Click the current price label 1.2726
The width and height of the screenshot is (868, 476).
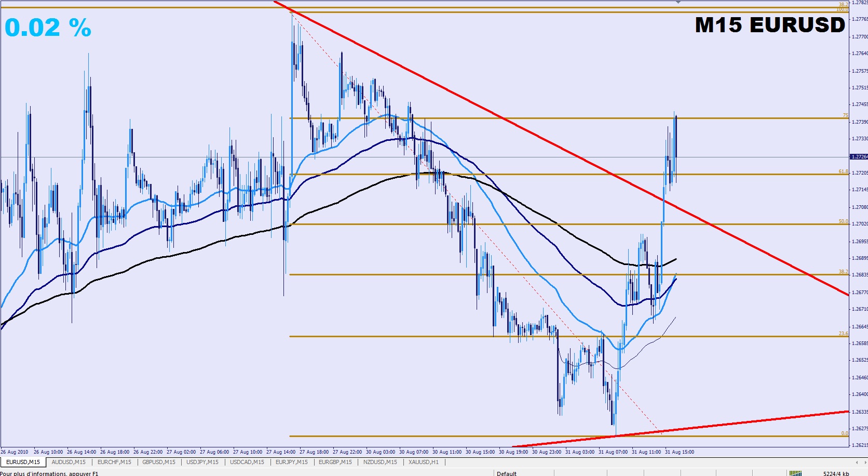click(x=859, y=156)
